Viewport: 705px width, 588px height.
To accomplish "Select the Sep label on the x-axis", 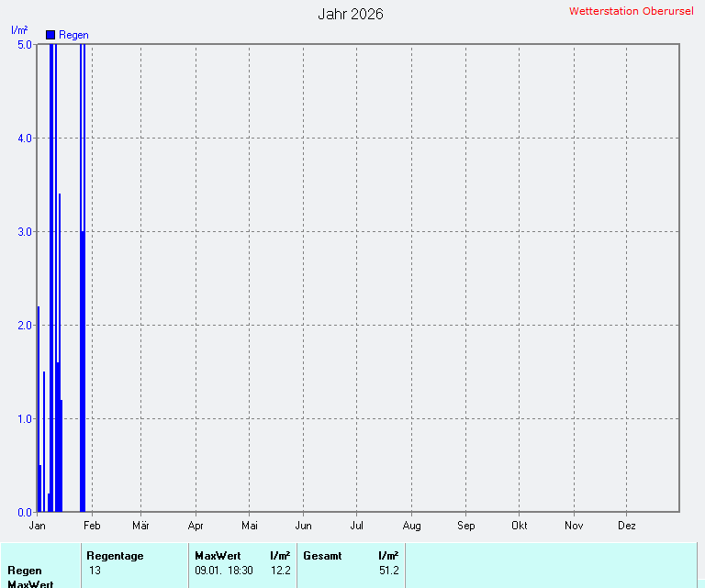I will 465,526.
